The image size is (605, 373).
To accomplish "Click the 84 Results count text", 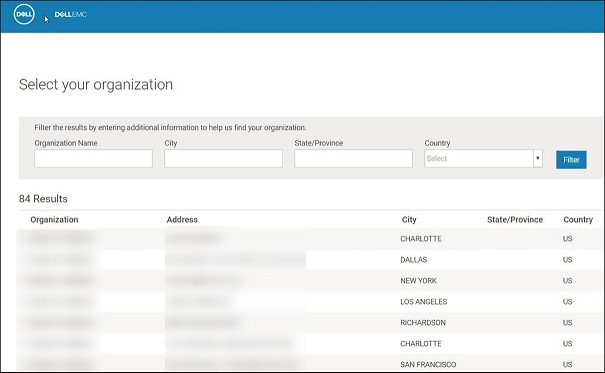I will [43, 199].
